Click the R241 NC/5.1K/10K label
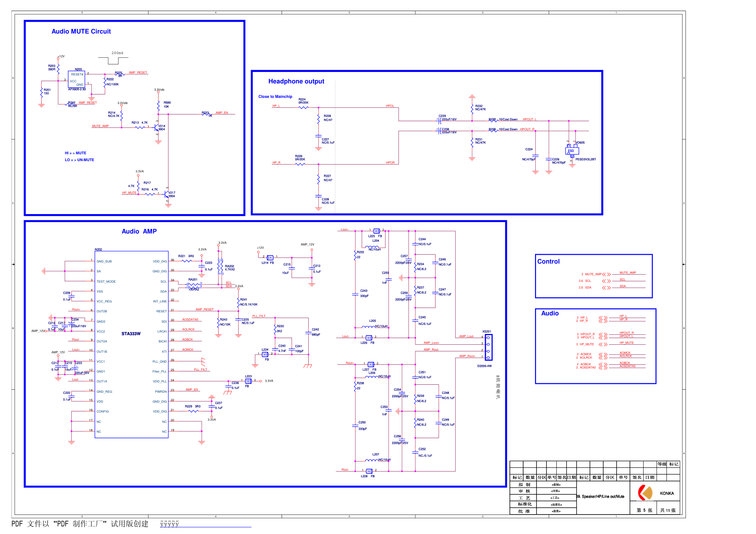 249,302
